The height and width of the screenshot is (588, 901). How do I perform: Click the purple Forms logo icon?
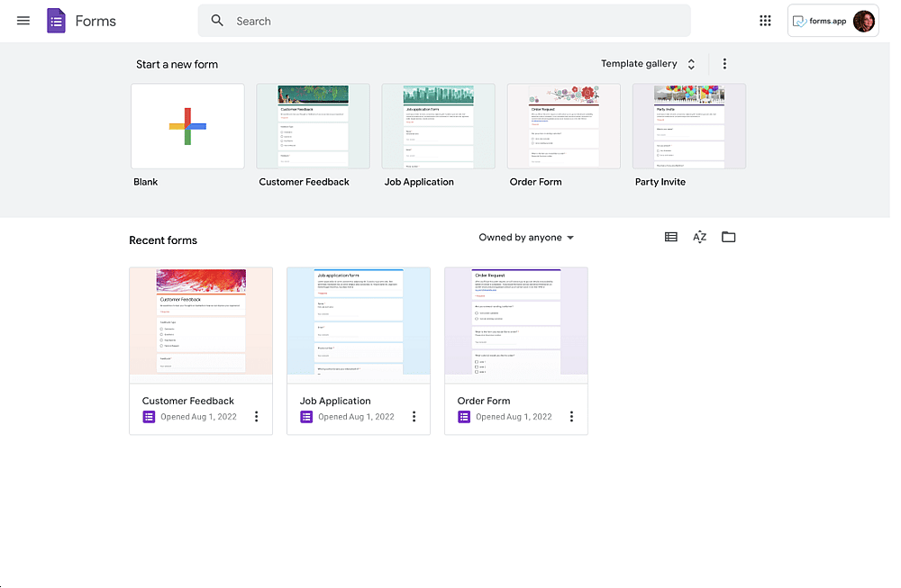point(56,22)
